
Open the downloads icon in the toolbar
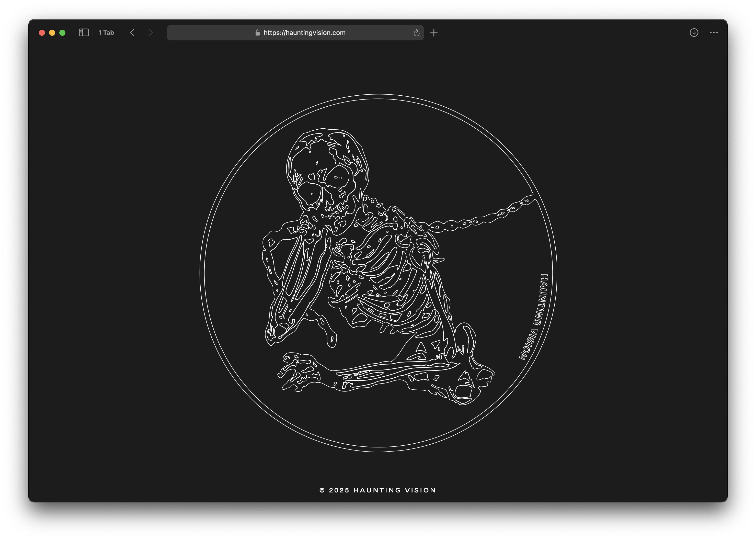(694, 32)
